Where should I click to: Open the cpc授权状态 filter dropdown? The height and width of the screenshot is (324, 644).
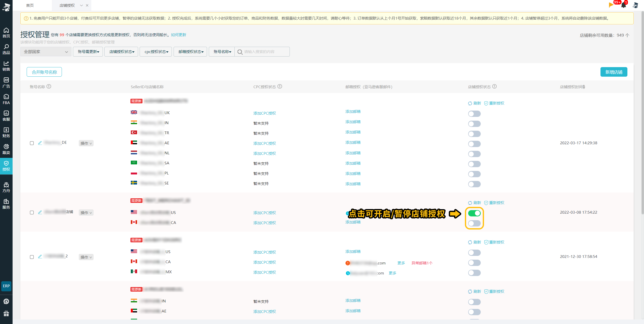pyautogui.click(x=156, y=52)
